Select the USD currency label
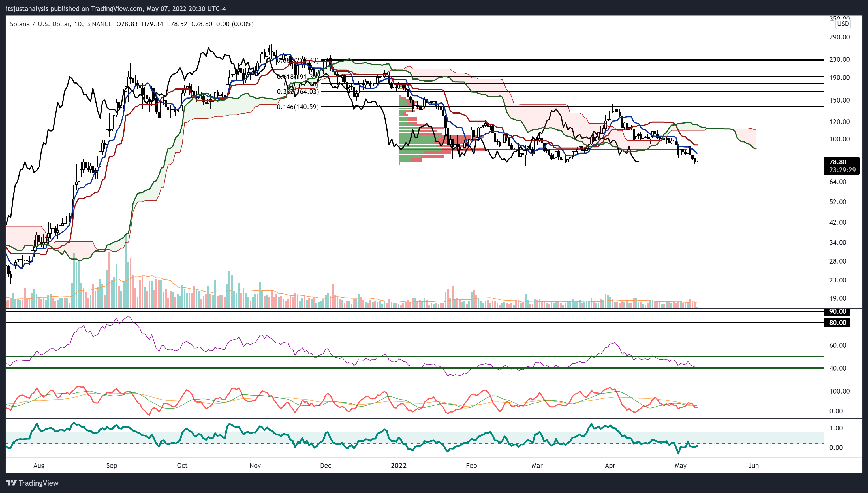The width and height of the screenshot is (868, 493). 843,24
